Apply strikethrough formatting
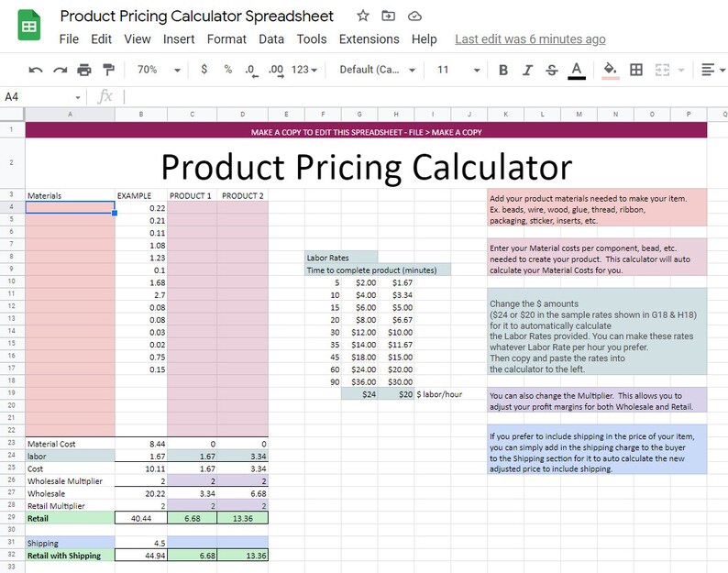The width and height of the screenshot is (728, 573). 552,70
